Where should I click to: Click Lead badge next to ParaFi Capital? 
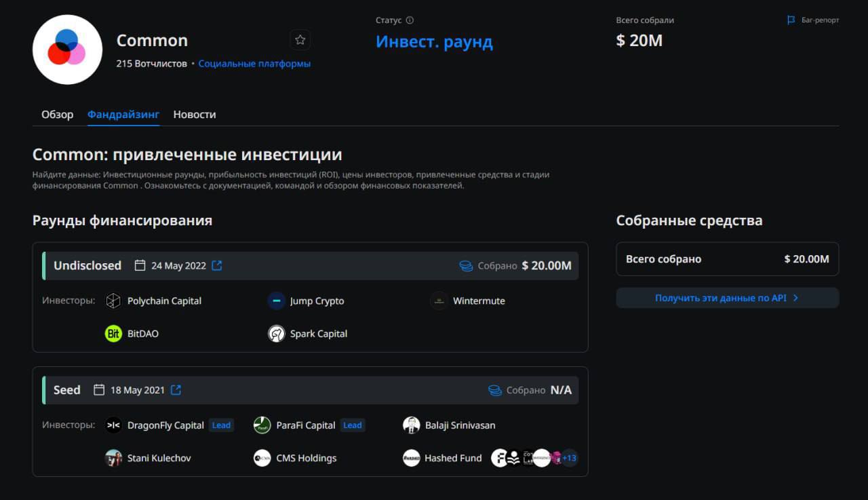[353, 425]
